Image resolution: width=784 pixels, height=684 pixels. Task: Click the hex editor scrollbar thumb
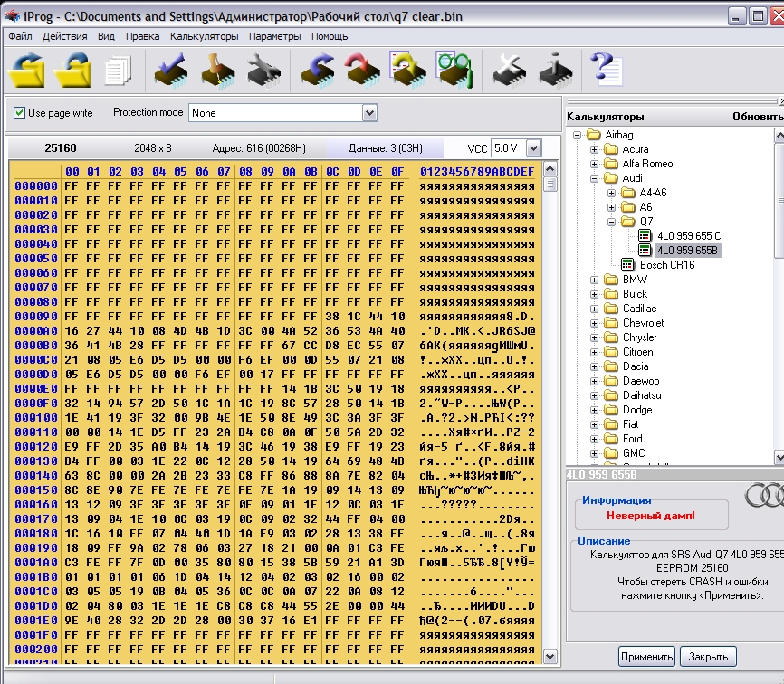tap(550, 184)
